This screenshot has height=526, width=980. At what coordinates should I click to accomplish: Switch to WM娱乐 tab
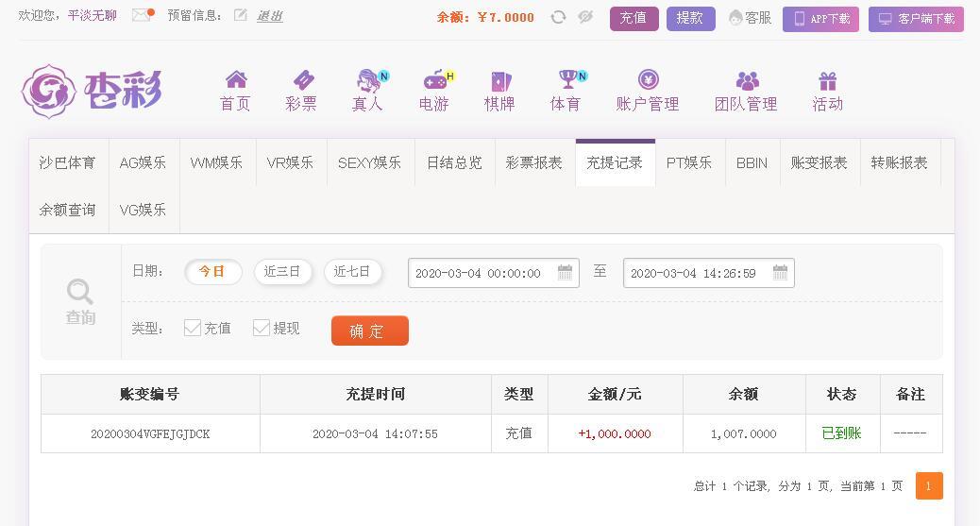[x=217, y=162]
